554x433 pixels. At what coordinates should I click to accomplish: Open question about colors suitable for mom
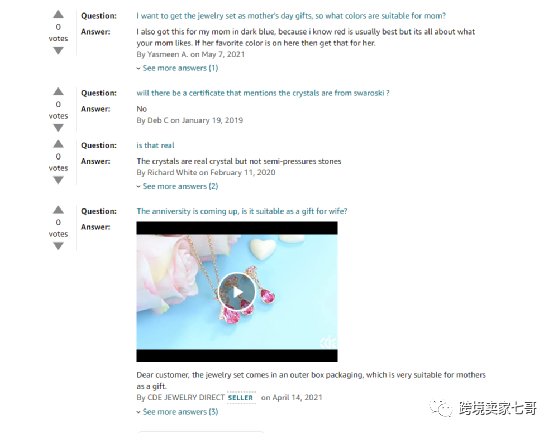(x=291, y=16)
